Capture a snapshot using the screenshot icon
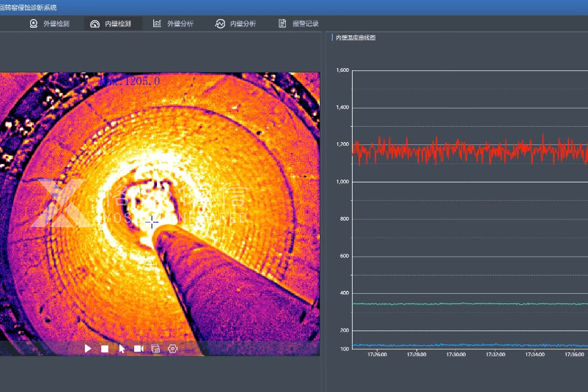This screenshot has height=392, width=588. click(155, 349)
